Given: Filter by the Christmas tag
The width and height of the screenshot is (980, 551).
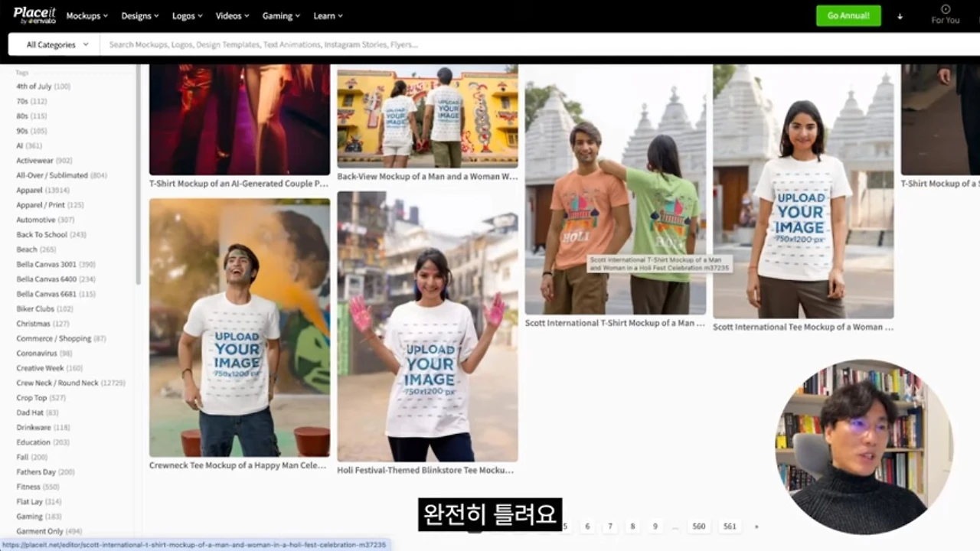Looking at the screenshot, I should point(43,324).
